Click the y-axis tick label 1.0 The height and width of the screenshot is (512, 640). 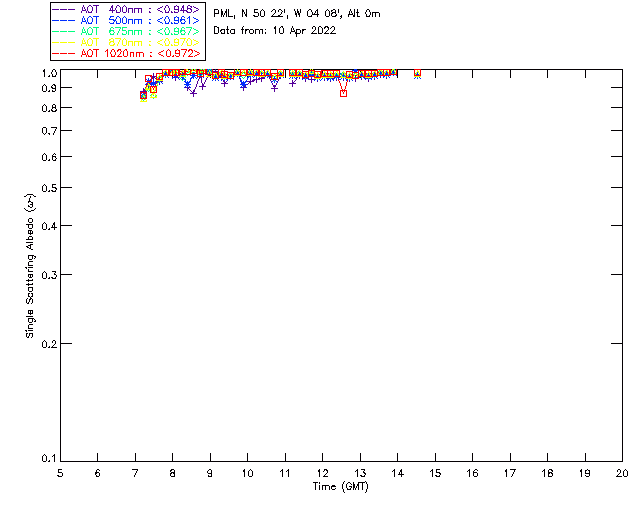coord(49,73)
